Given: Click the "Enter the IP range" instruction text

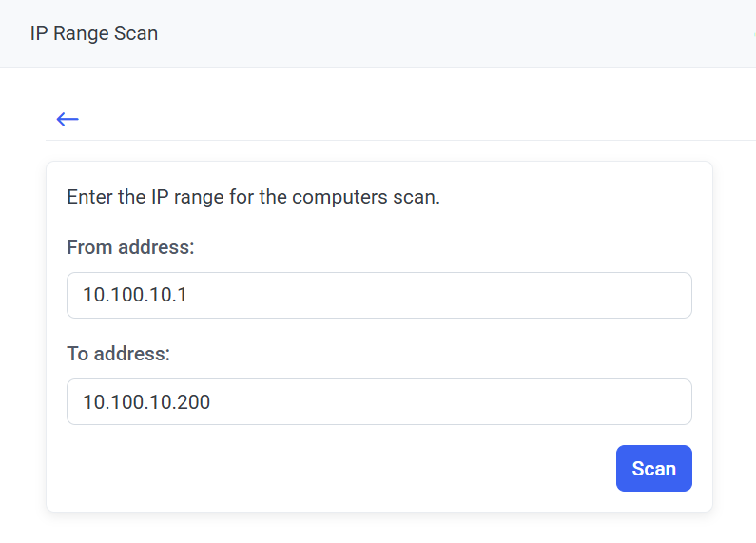Looking at the screenshot, I should [x=253, y=198].
